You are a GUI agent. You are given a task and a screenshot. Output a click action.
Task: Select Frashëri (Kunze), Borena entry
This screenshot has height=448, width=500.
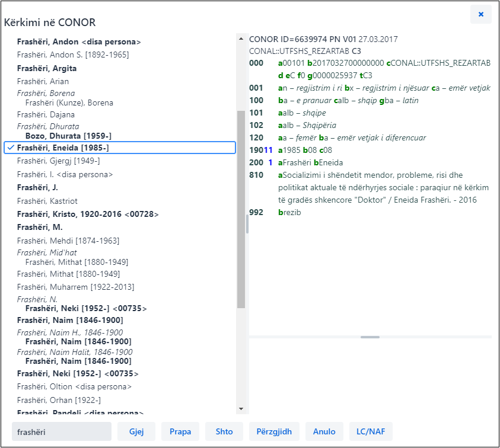pos(69,103)
